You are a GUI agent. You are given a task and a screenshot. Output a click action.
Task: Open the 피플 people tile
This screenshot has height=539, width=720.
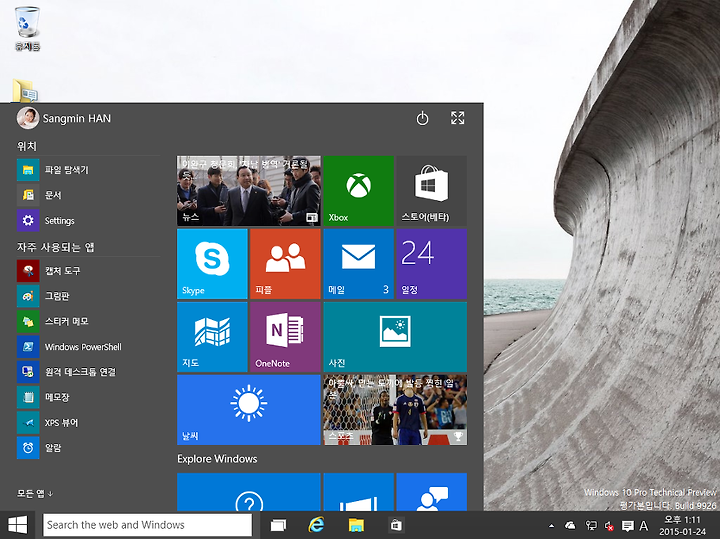click(x=285, y=264)
